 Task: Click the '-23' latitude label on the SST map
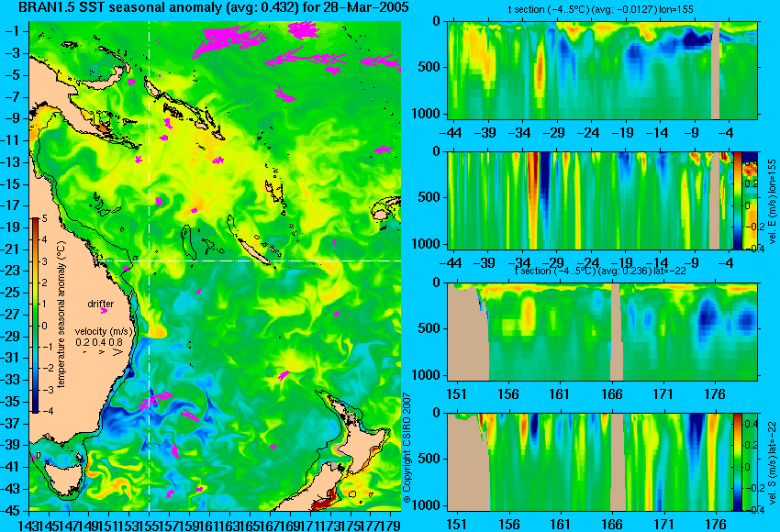pos(12,271)
